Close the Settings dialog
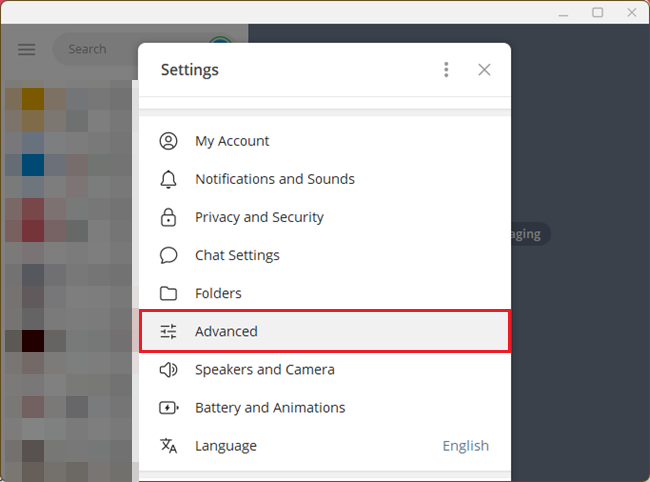 click(484, 70)
